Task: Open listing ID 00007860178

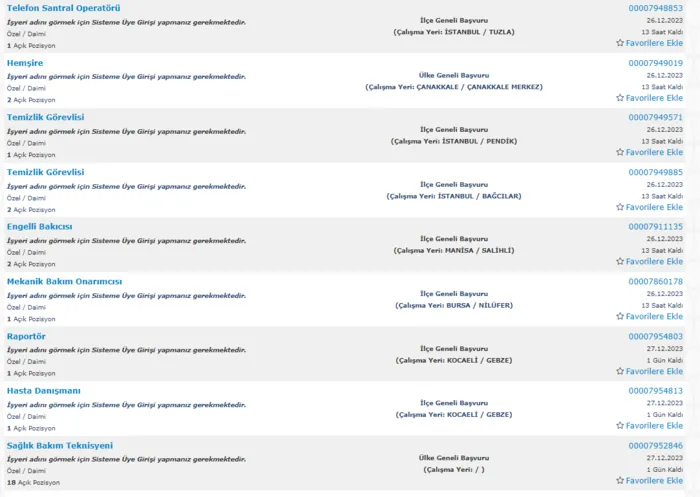Action: pos(655,281)
